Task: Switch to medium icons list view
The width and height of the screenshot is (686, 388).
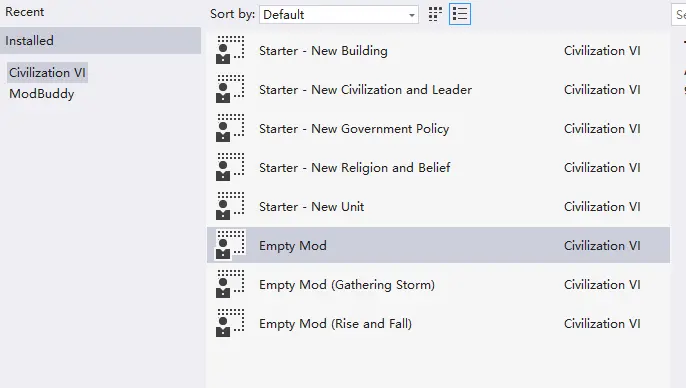Action: tap(460, 14)
